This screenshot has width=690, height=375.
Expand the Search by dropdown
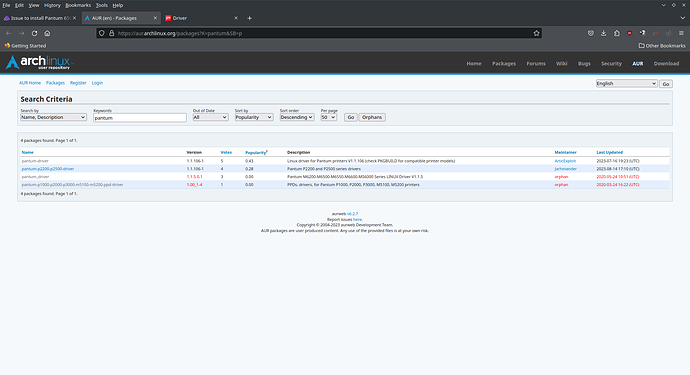pos(53,118)
